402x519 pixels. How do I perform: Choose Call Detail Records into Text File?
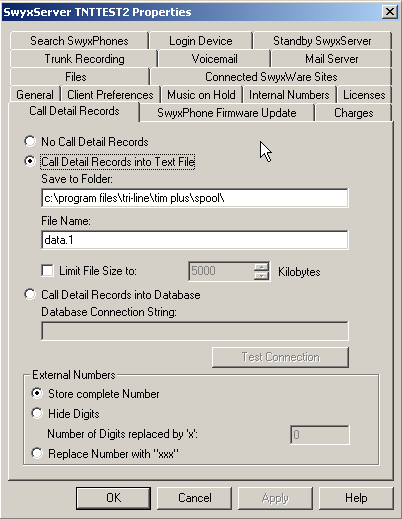pyautogui.click(x=110, y=162)
